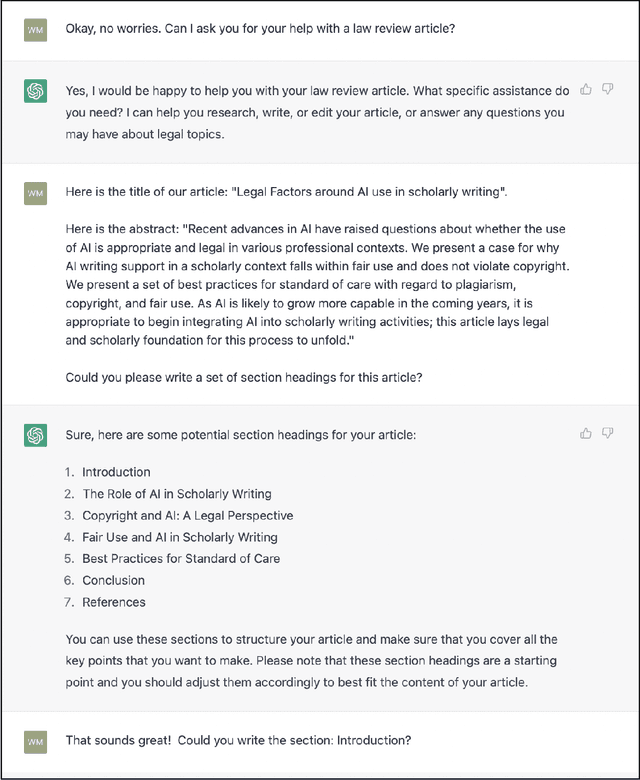Click the ChatGPT logo beside the section headings reply
This screenshot has width=640, height=780.
coord(35,435)
